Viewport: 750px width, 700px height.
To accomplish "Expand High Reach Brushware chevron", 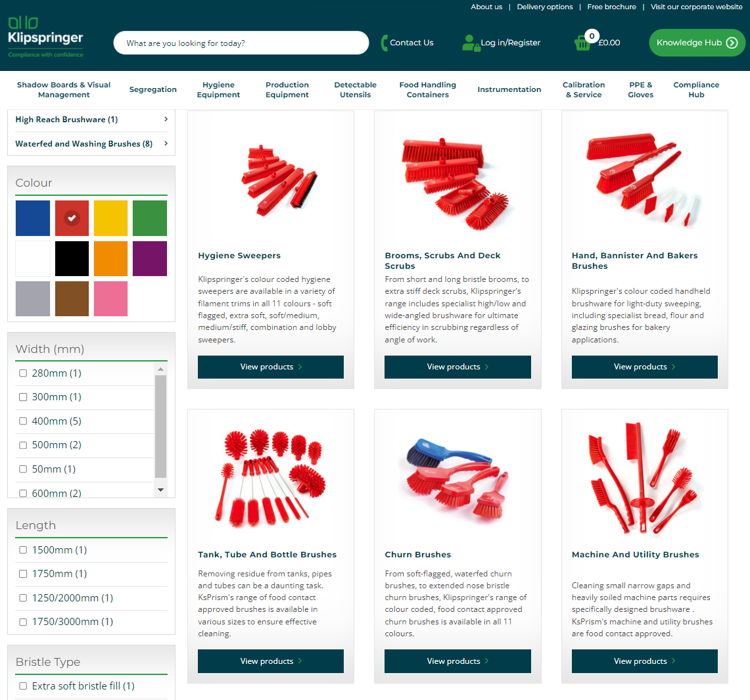I will click(166, 119).
